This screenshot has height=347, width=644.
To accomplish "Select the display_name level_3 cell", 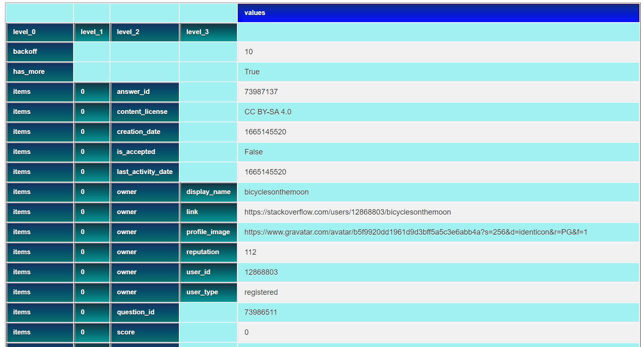I will (207, 192).
